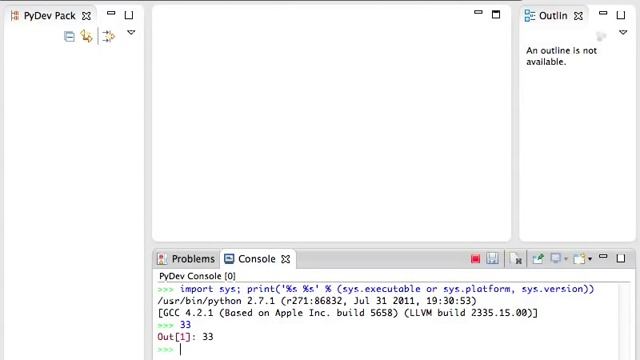The height and width of the screenshot is (360, 640).
Task: Minimize the PyDev Package Explorer view
Action: pyautogui.click(x=111, y=13)
